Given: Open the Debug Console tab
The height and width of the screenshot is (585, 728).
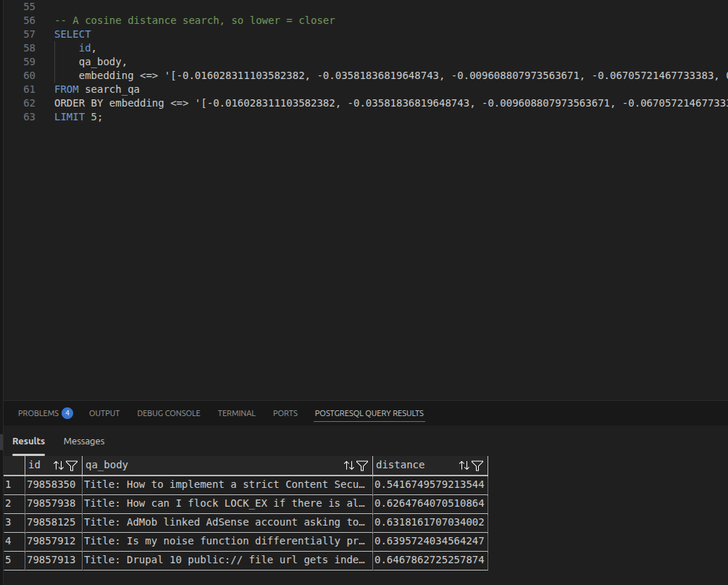Looking at the screenshot, I should click(x=168, y=413).
